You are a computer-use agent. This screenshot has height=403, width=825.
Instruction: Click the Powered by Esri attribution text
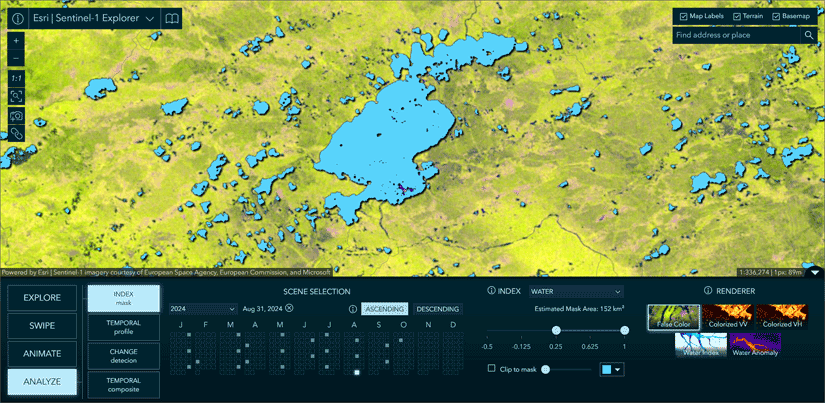point(166,273)
